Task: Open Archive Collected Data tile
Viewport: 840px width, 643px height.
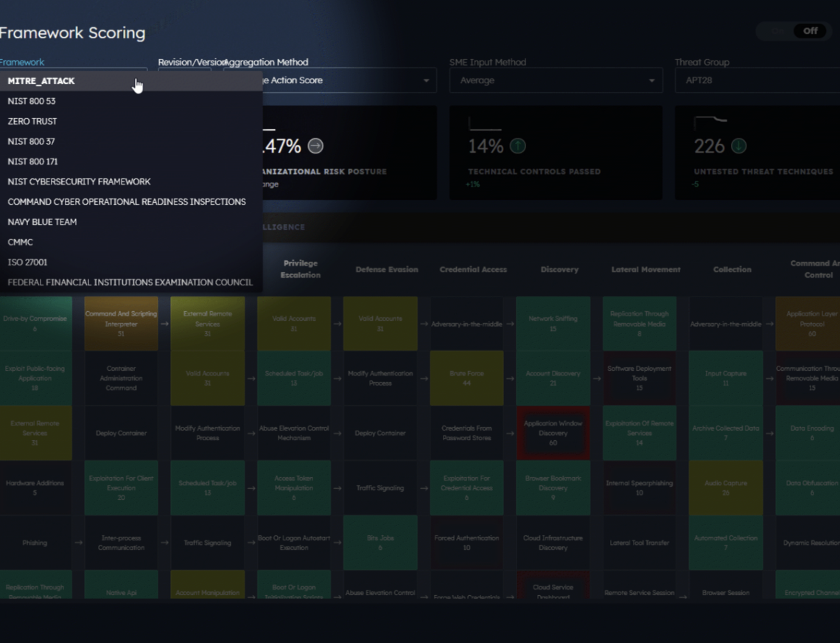Action: (x=725, y=433)
